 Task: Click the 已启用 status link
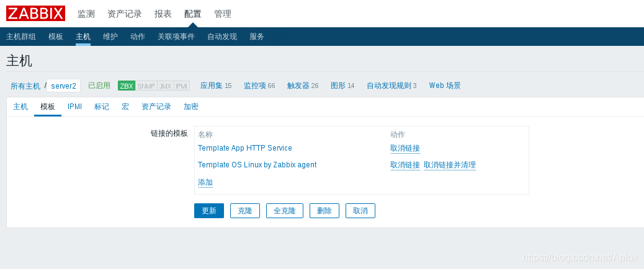coord(99,86)
